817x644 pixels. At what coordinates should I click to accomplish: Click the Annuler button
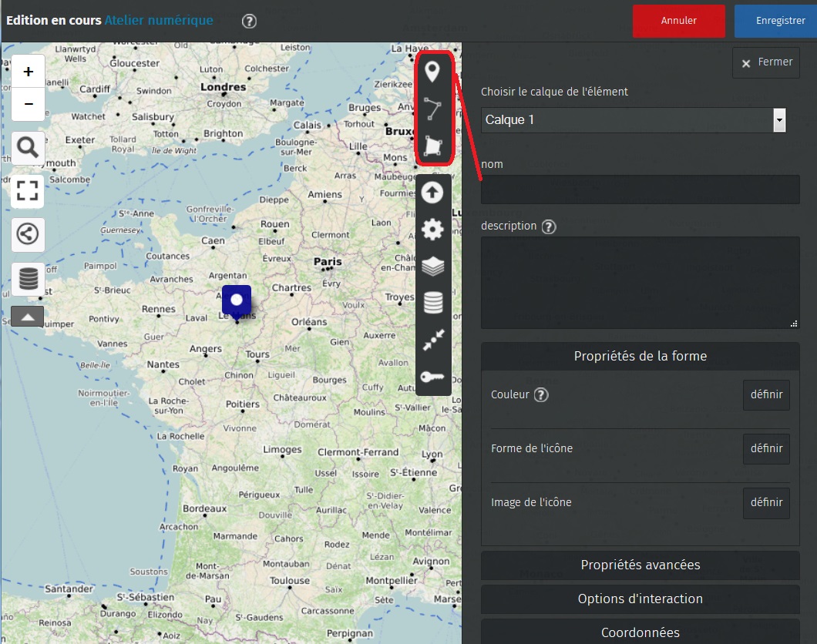678,21
